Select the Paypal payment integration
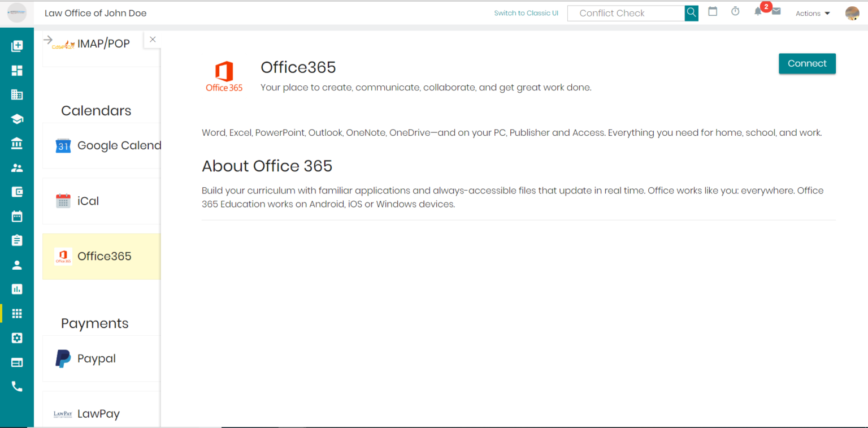Viewport: 868px width, 428px height. 102,358
